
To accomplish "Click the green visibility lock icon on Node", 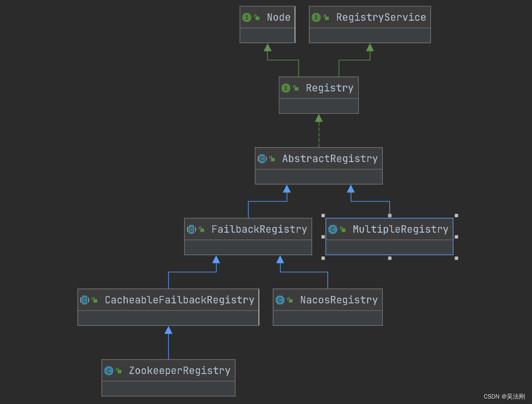I will click(x=257, y=17).
